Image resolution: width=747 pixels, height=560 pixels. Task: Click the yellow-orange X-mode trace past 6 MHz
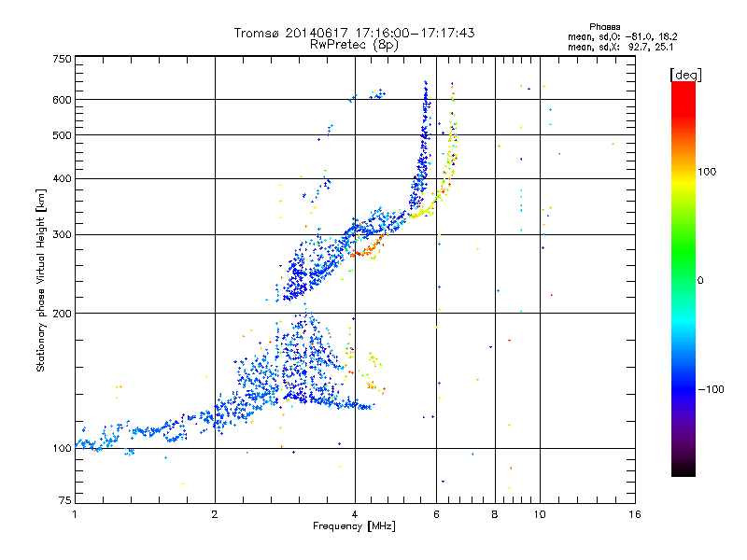coord(450,161)
